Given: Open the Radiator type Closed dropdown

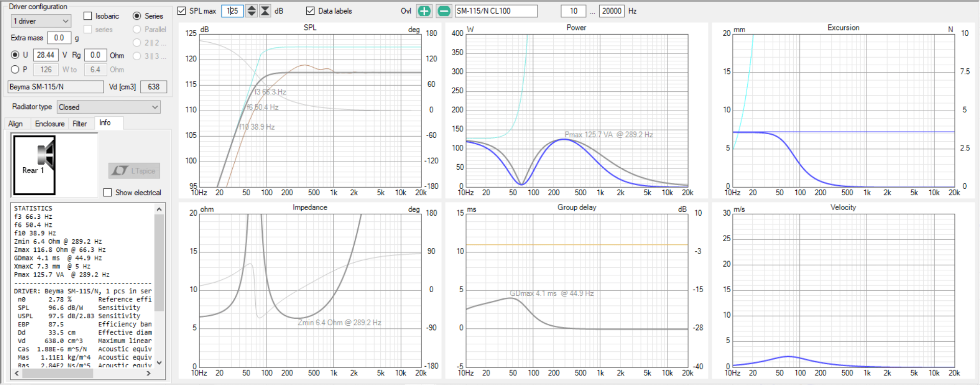Looking at the screenshot, I should click(x=109, y=107).
